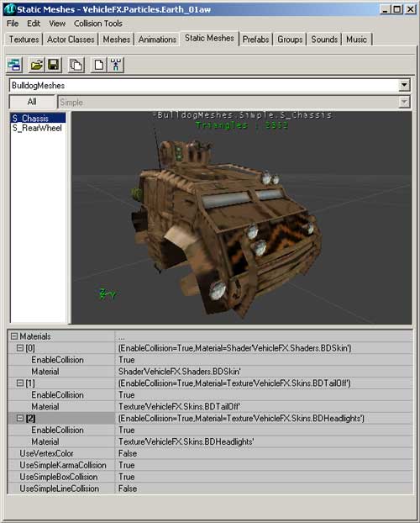
Task: Collapse the Materials property tree
Action: [x=14, y=336]
